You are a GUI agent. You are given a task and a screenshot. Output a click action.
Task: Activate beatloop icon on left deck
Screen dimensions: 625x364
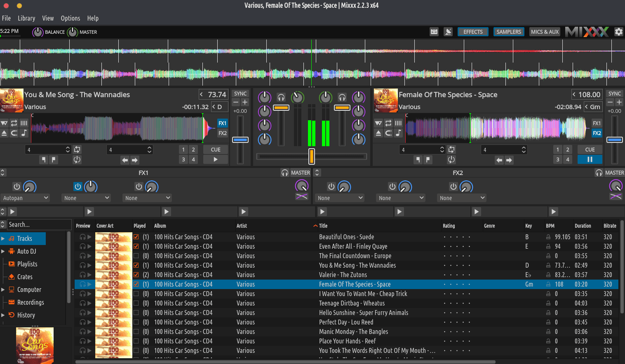pyautogui.click(x=77, y=149)
